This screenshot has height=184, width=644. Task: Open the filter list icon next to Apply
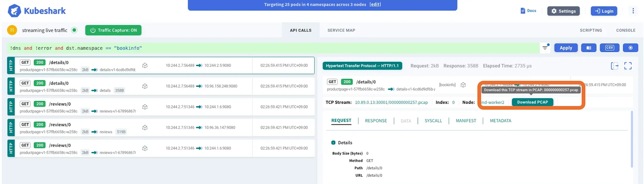[x=546, y=48]
